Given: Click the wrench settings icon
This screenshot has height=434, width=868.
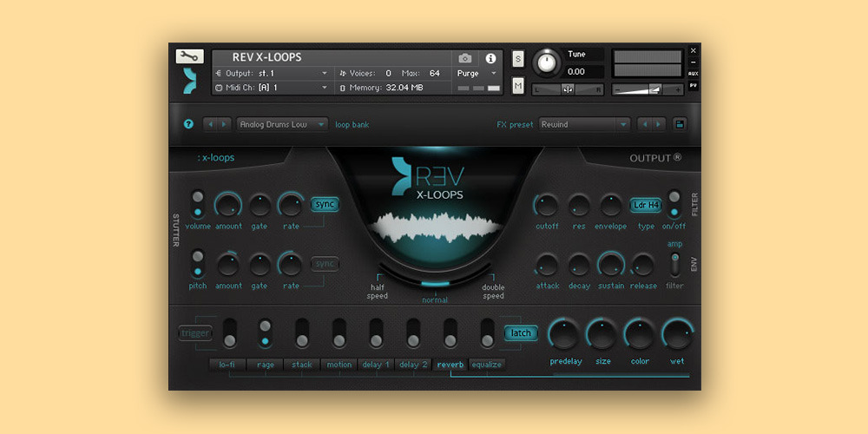Looking at the screenshot, I should click(x=189, y=56).
